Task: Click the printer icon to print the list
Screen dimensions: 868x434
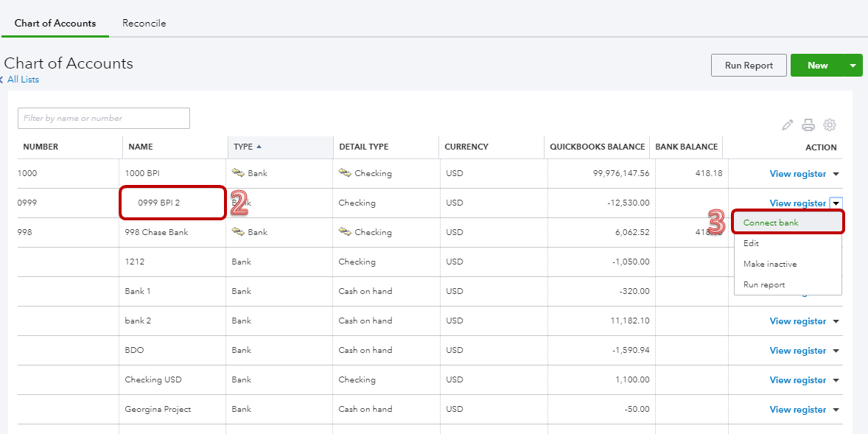Action: click(808, 125)
